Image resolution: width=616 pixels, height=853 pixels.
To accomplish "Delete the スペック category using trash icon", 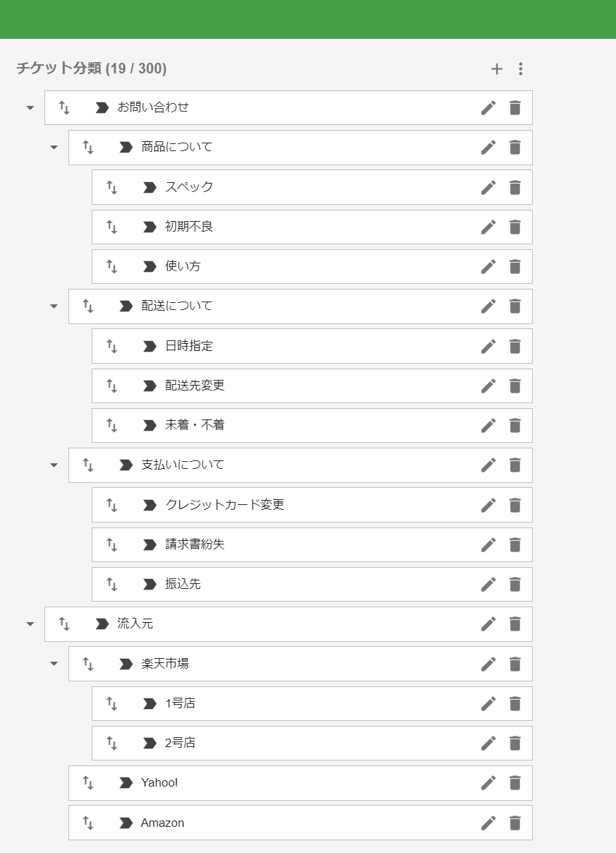I will pos(515,187).
